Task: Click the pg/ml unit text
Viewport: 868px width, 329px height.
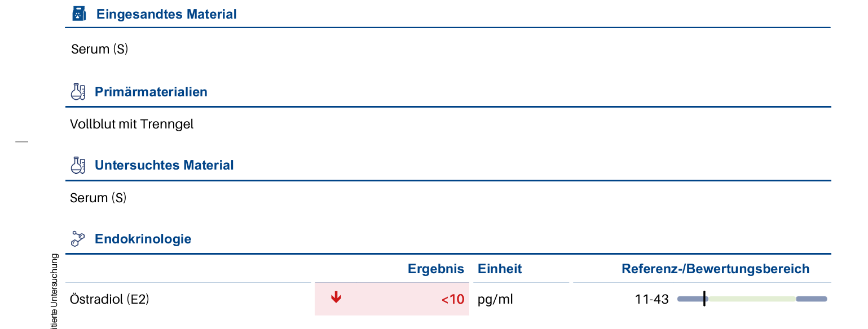Action: pos(495,299)
